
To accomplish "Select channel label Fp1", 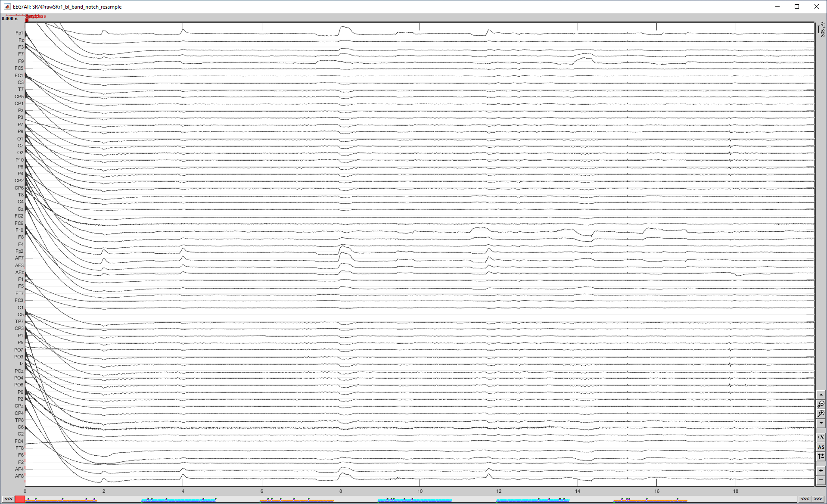I will click(x=19, y=33).
